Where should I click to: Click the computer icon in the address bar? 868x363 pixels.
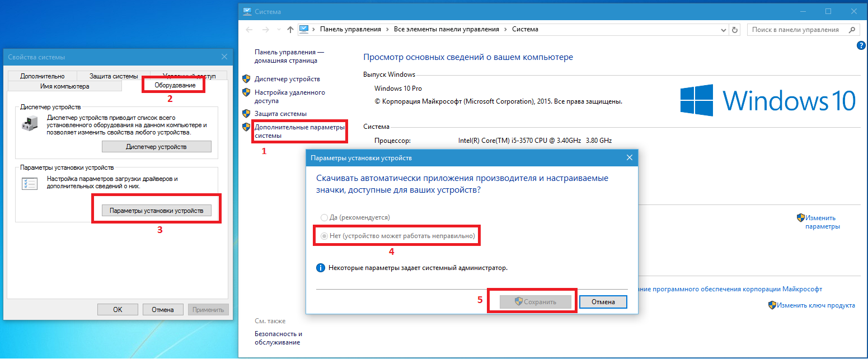pos(304,29)
